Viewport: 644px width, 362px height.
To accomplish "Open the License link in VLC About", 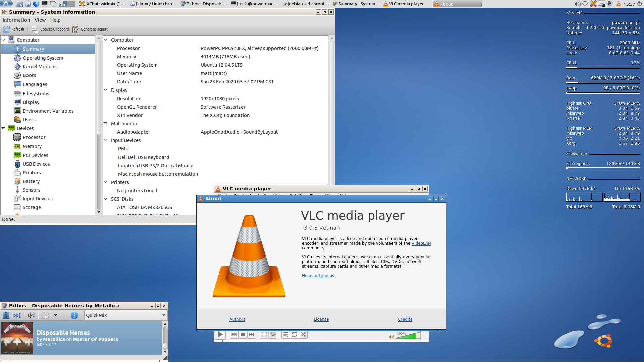I will [321, 319].
